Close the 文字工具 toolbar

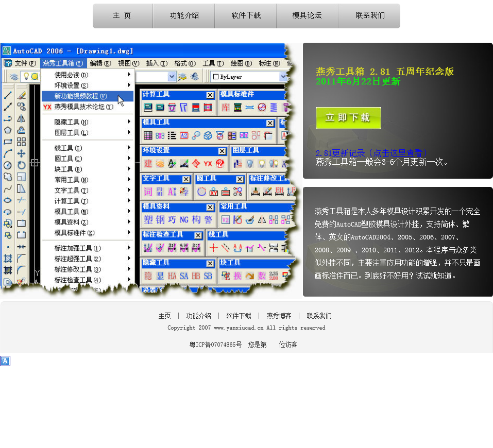click(186, 179)
